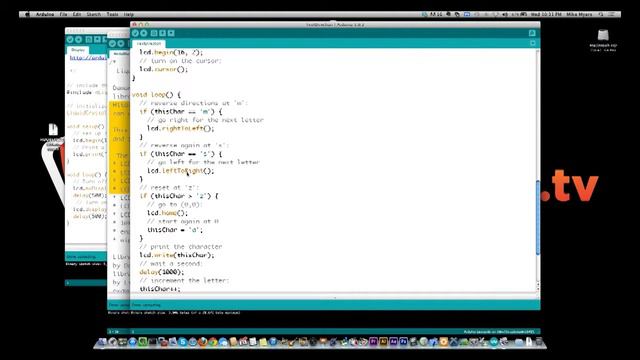Open the tab menu arrow below Serial Monitor
Viewport: 640px width, 360px height.
tap(533, 43)
